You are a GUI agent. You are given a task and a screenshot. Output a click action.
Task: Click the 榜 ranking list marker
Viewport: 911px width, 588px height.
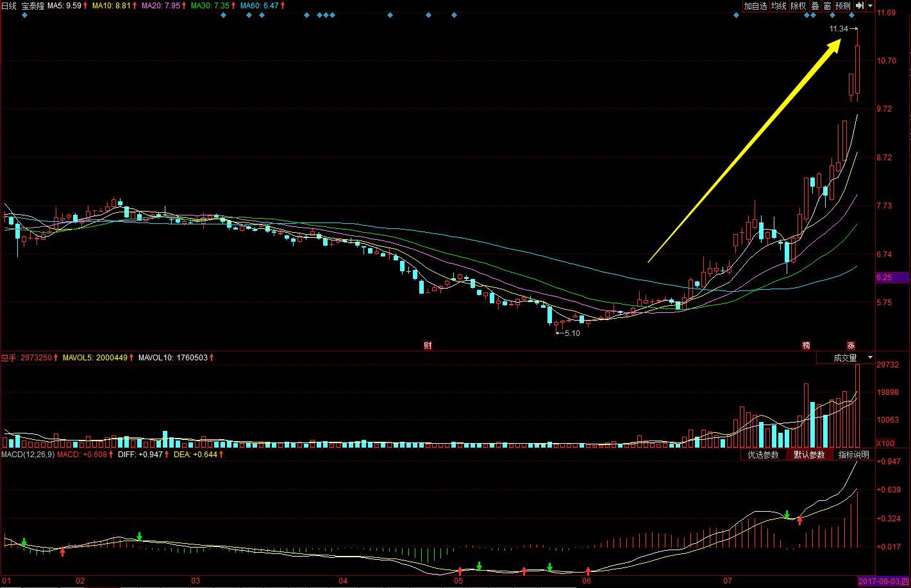click(806, 346)
